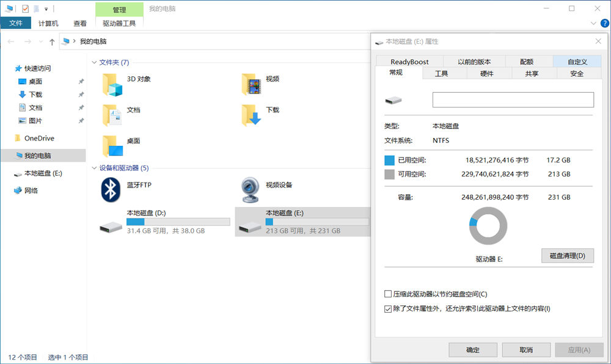The image size is (611, 364).
Task: Open the 桌面 folder icon in folders list
Action: coord(112,147)
